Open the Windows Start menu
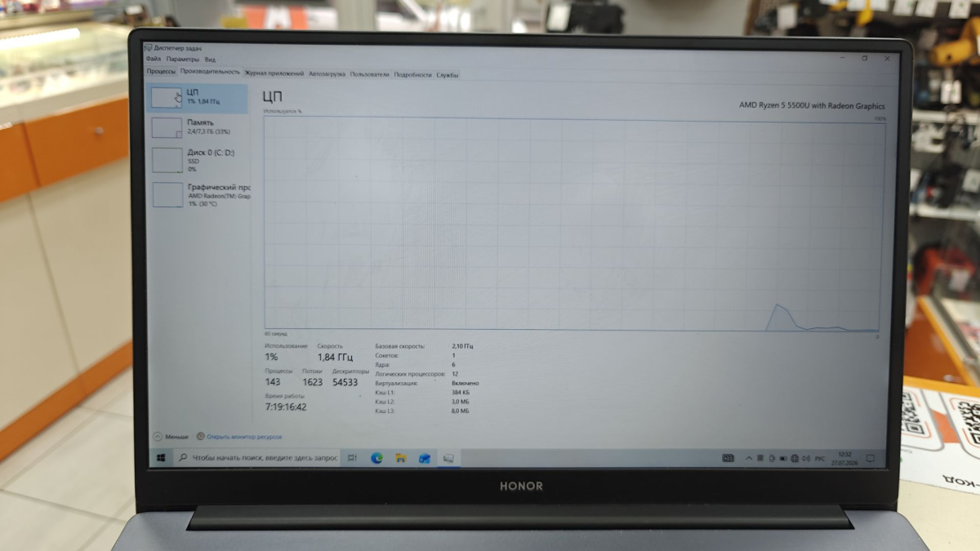Screen dimensions: 980x551 click(x=162, y=458)
